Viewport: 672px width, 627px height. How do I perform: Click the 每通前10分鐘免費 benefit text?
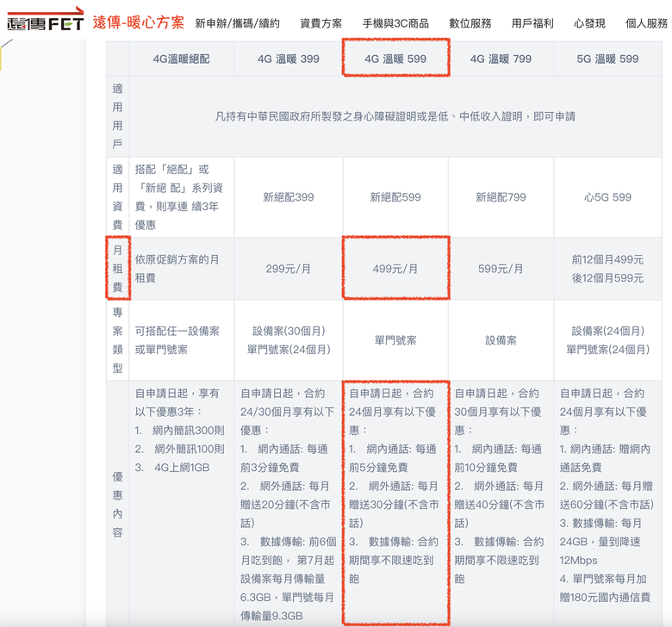pos(498,458)
